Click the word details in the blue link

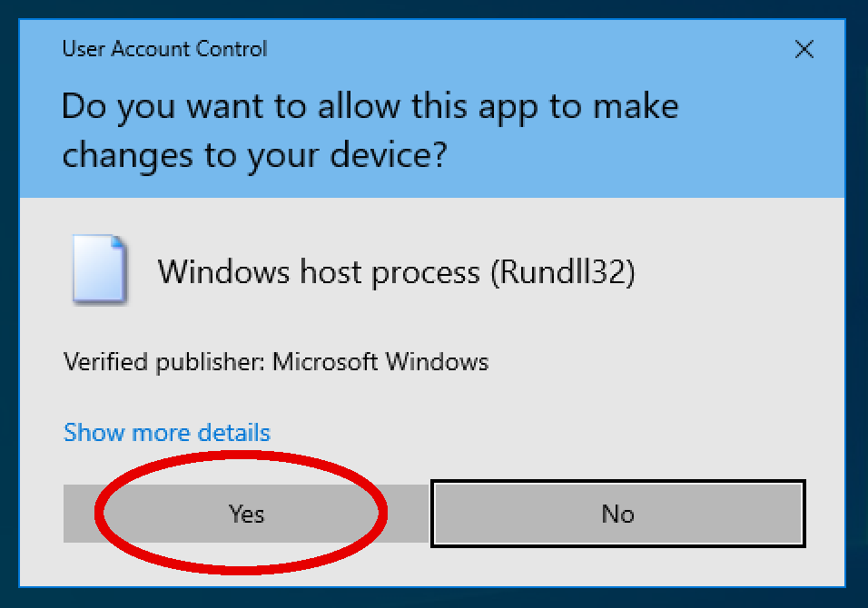click(233, 432)
